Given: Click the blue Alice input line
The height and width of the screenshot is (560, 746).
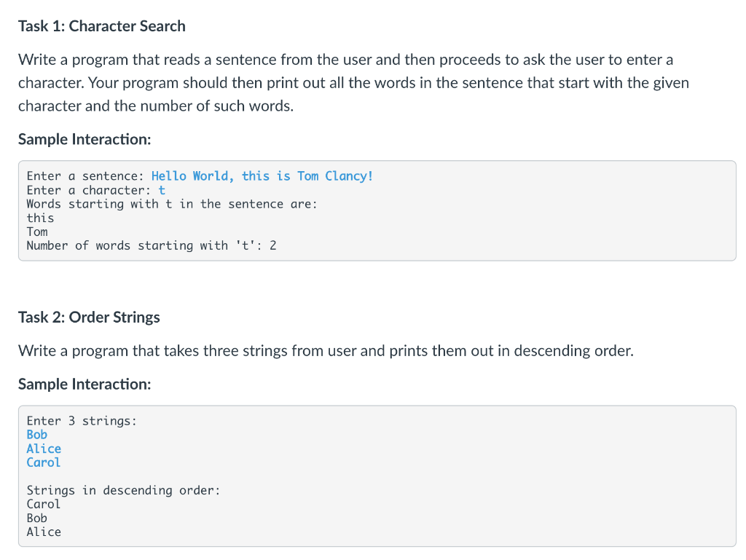Looking at the screenshot, I should pos(44,449).
